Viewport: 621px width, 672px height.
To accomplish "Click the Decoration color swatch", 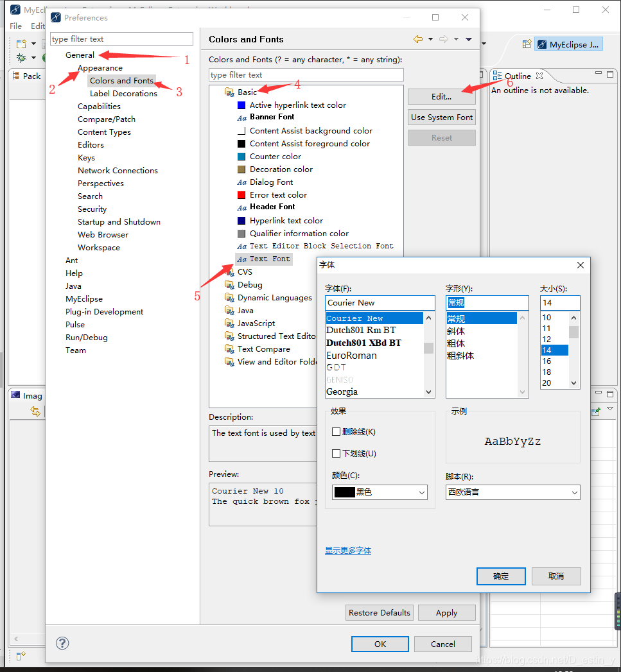I will coord(241,169).
